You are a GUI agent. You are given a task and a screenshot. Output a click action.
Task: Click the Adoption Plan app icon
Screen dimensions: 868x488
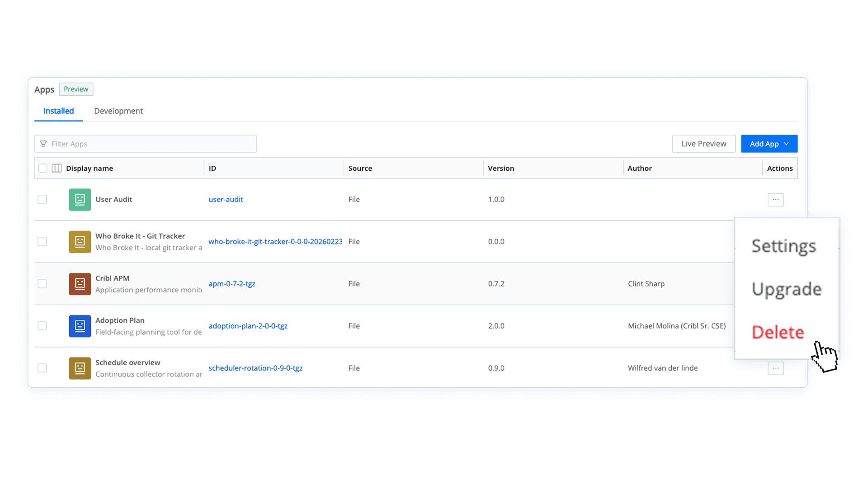[x=80, y=326]
